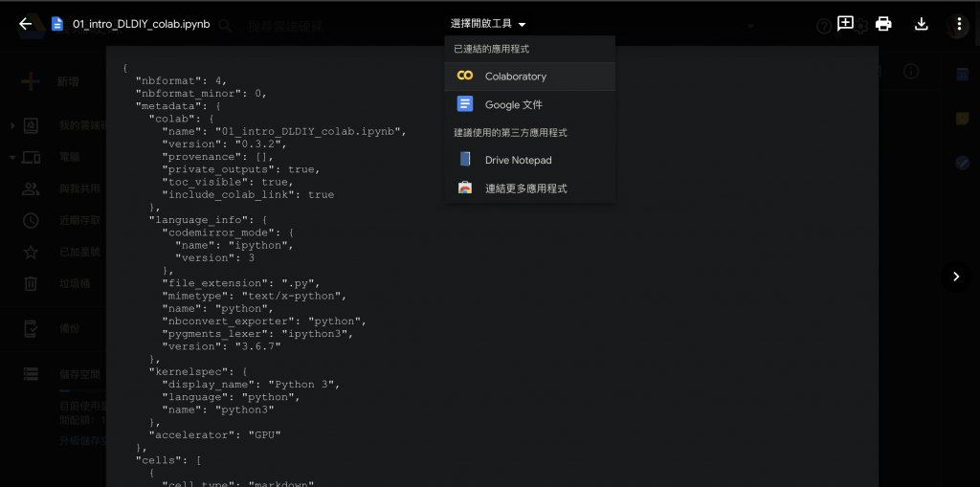Image resolution: width=980 pixels, height=487 pixels.
Task: Click the Drive Notepad notebook icon
Action: (x=464, y=160)
